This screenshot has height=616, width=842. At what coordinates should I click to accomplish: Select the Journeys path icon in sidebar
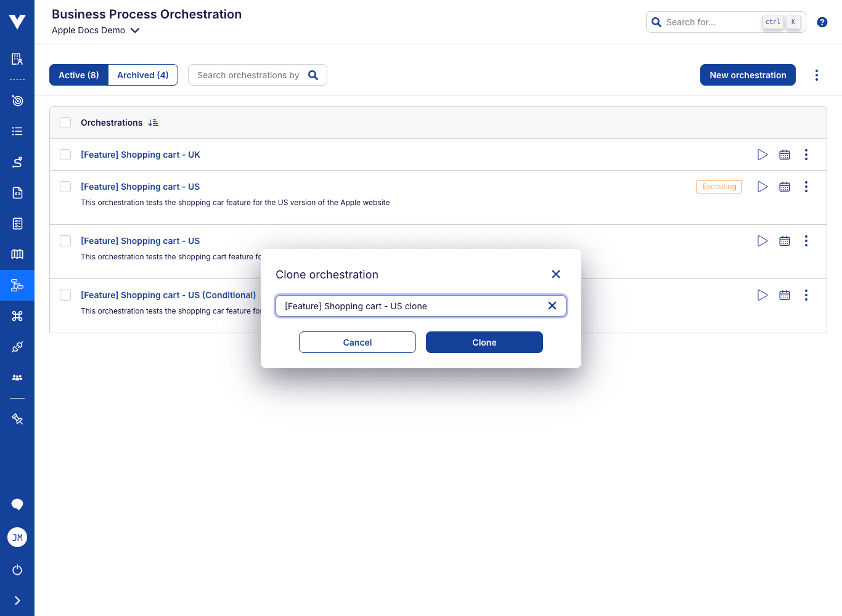[17, 162]
